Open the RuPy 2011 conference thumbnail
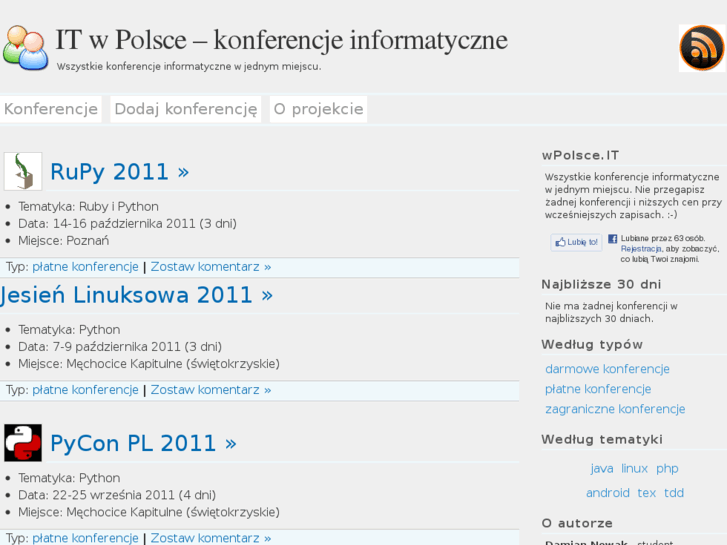 pyautogui.click(x=23, y=171)
